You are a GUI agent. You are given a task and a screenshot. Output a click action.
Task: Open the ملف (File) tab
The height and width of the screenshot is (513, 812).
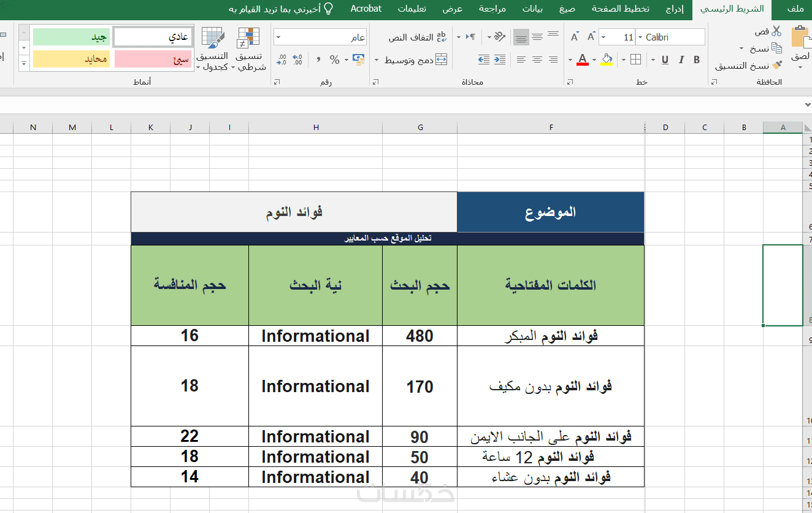click(x=795, y=9)
